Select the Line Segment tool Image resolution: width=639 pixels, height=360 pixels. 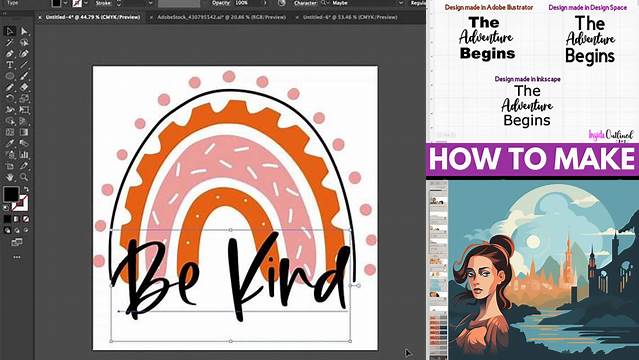[x=24, y=64]
